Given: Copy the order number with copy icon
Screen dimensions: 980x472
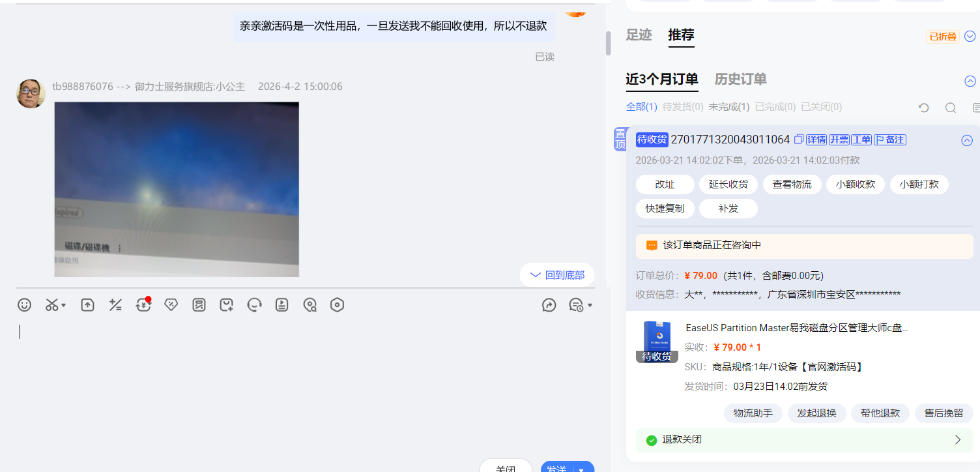Looking at the screenshot, I should 798,140.
